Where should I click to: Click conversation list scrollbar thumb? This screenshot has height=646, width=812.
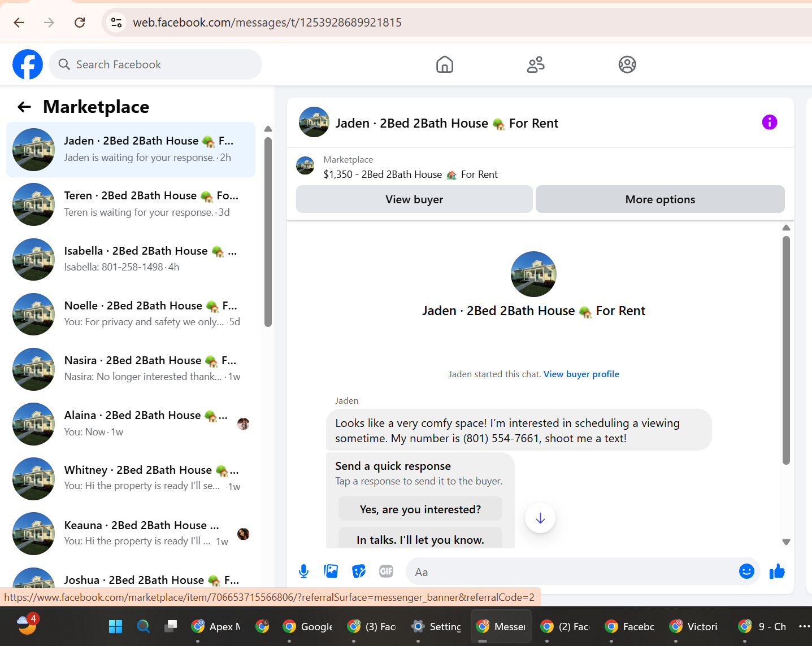click(x=268, y=232)
